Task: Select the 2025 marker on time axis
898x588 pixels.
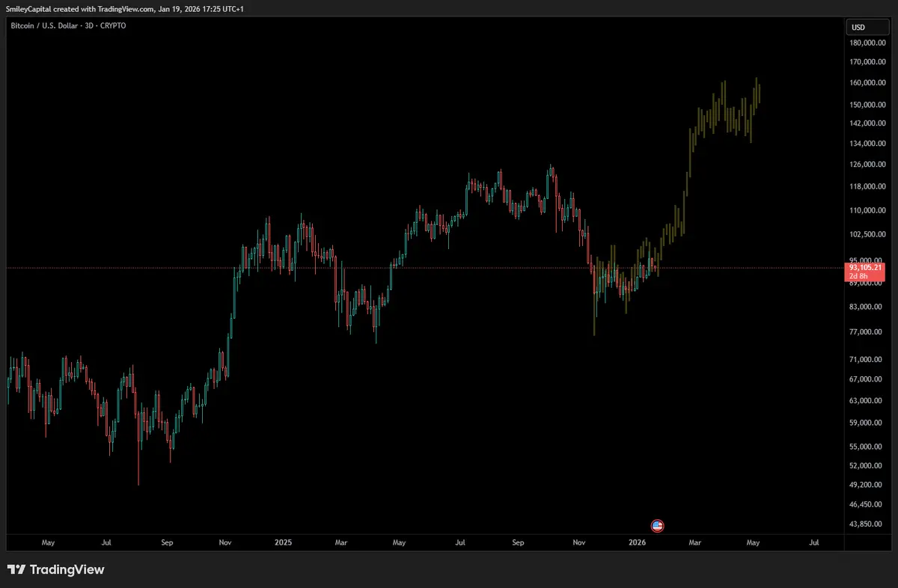Action: pos(283,542)
